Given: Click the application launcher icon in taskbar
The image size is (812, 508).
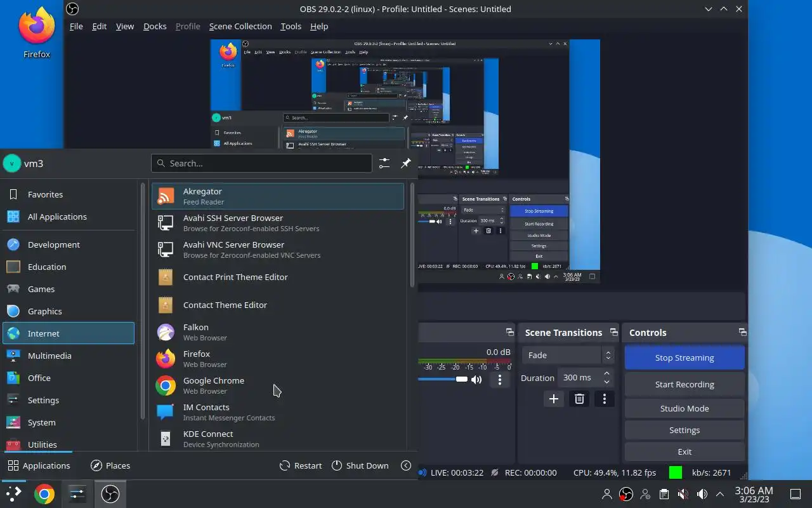Looking at the screenshot, I should [13, 494].
